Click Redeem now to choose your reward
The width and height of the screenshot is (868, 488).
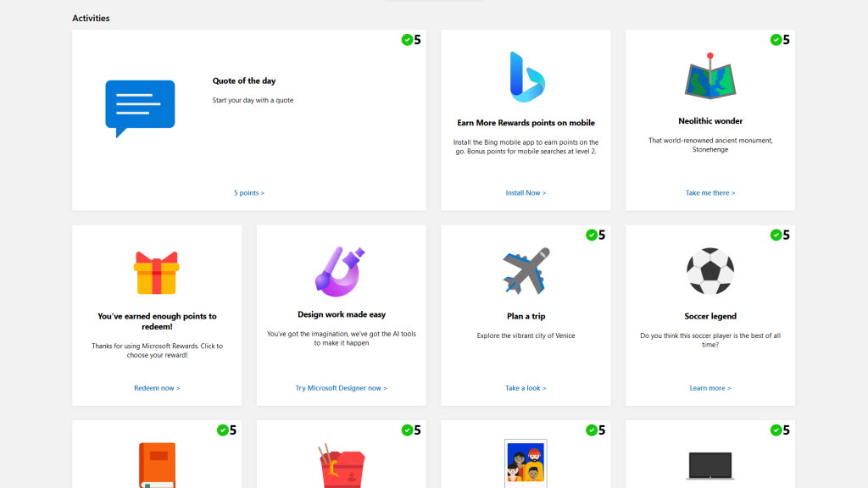[x=156, y=387]
